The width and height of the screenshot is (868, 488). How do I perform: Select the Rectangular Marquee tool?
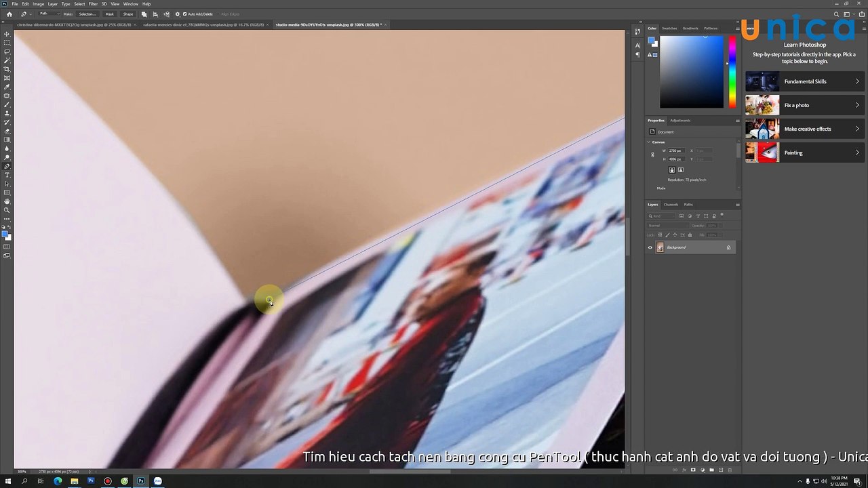[7, 43]
